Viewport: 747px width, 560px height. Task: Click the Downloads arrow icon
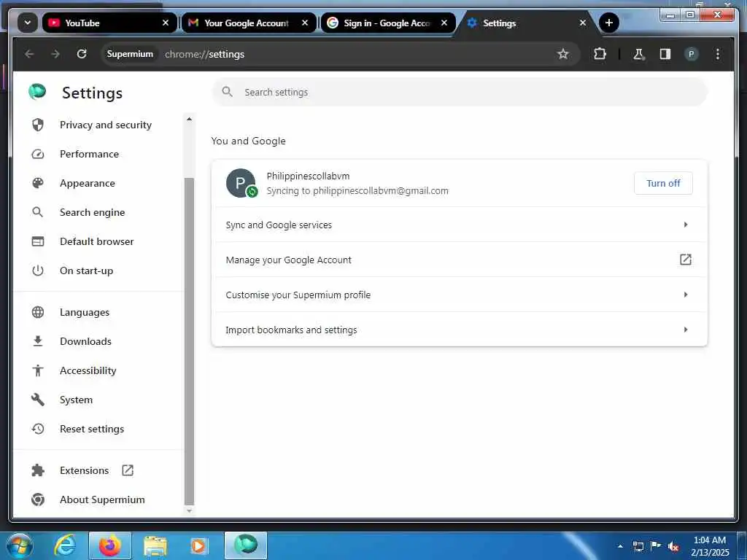[x=38, y=341]
